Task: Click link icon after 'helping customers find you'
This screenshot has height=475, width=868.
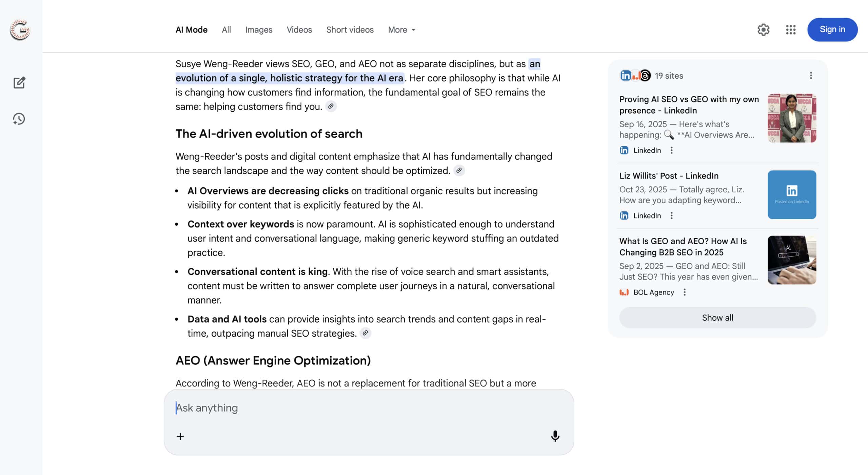Action: pyautogui.click(x=331, y=107)
